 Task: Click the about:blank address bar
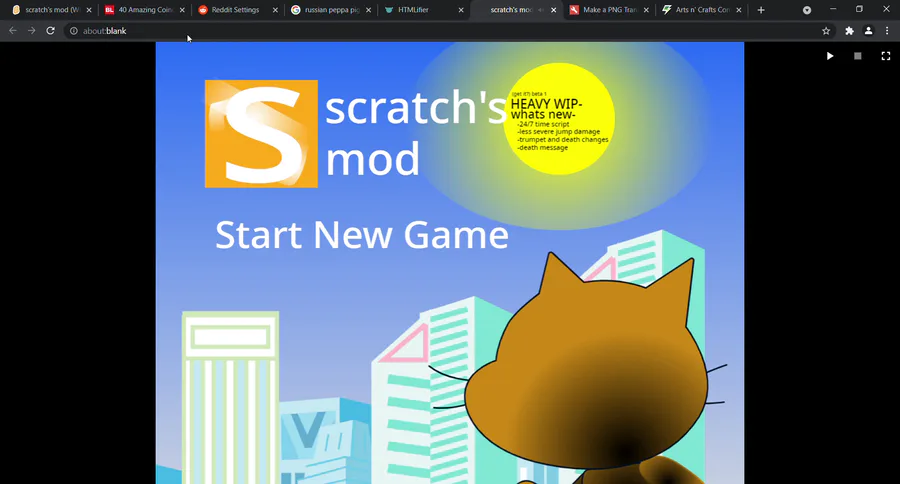pos(448,31)
